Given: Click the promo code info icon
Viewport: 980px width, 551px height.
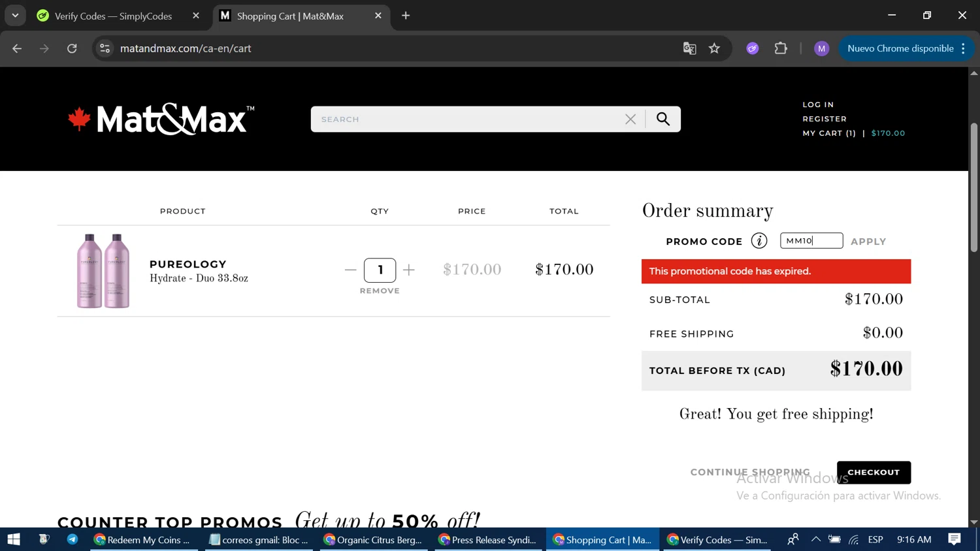Looking at the screenshot, I should [759, 241].
